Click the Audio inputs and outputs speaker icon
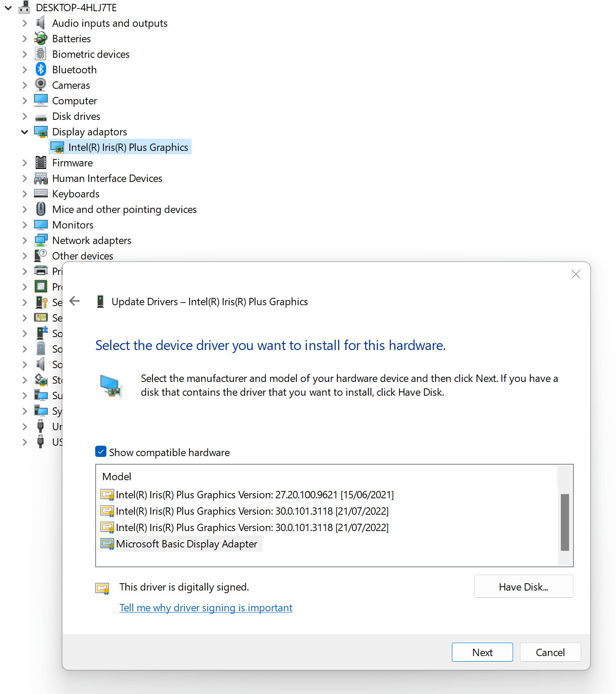Image resolution: width=616 pixels, height=694 pixels. (41, 23)
